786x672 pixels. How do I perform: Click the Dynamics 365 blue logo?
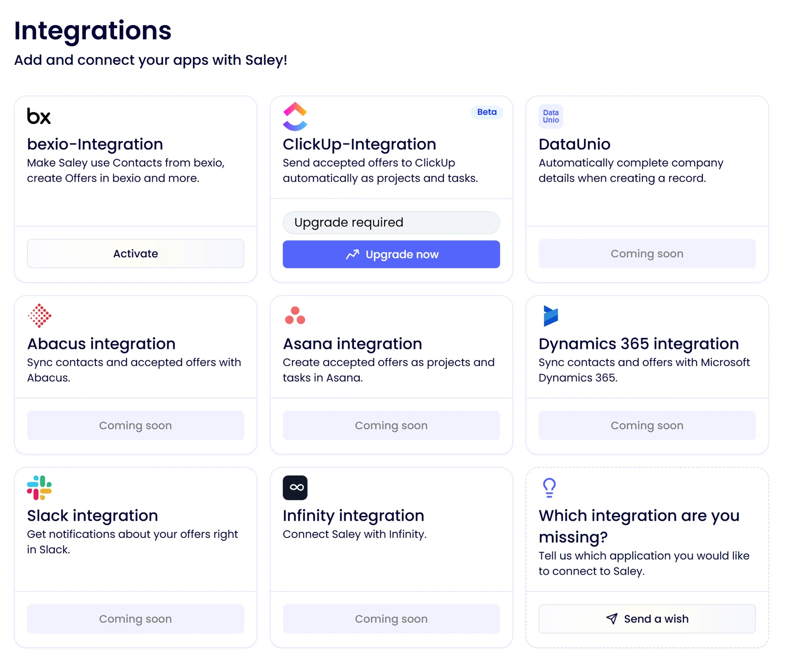point(551,316)
